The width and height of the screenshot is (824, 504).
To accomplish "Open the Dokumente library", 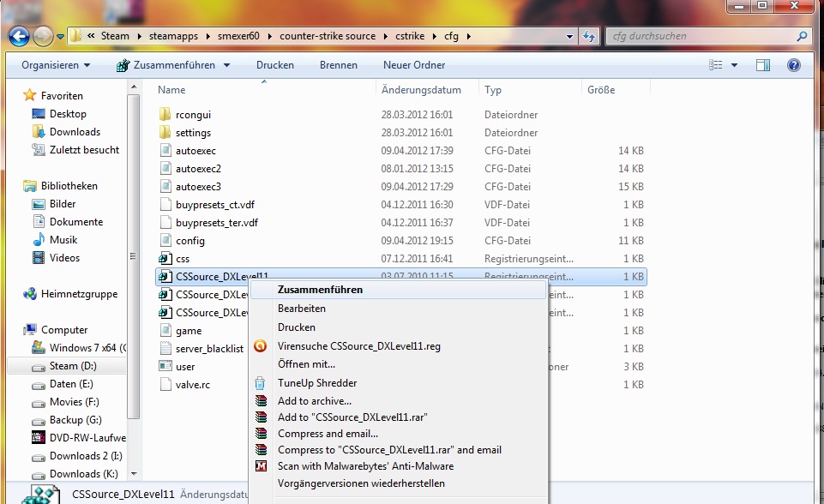I will (x=76, y=222).
